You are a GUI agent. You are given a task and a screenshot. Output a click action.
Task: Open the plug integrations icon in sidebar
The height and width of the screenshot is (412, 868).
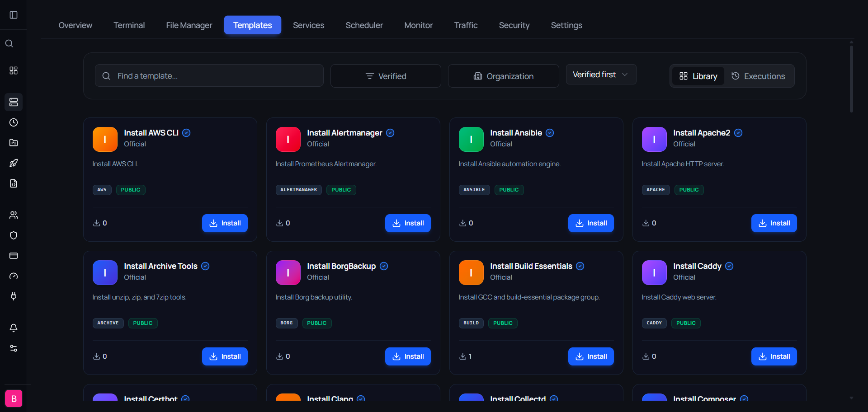[x=14, y=296]
